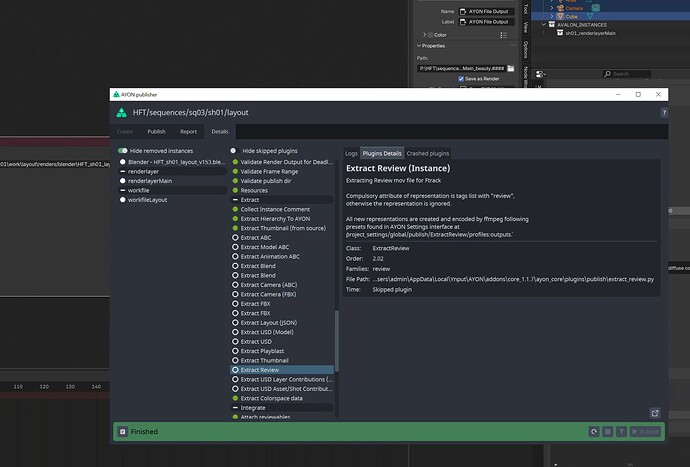Select the Extract Review plugin row

click(282, 370)
